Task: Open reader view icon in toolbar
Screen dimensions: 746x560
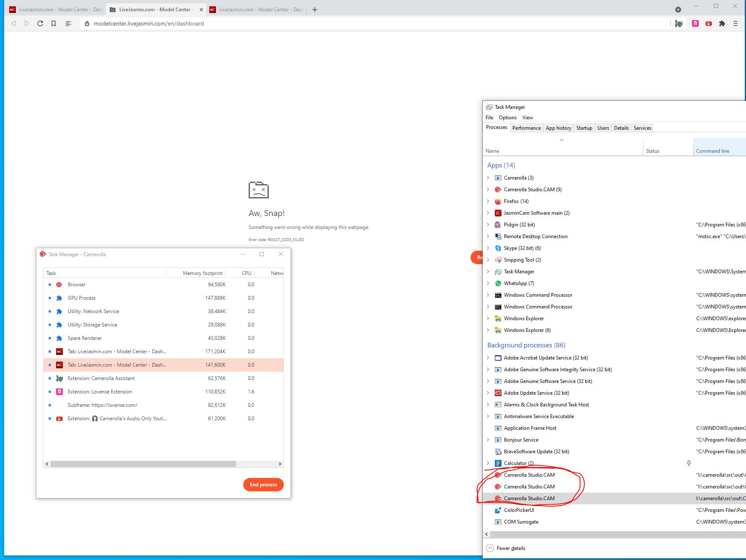Action: (x=68, y=23)
